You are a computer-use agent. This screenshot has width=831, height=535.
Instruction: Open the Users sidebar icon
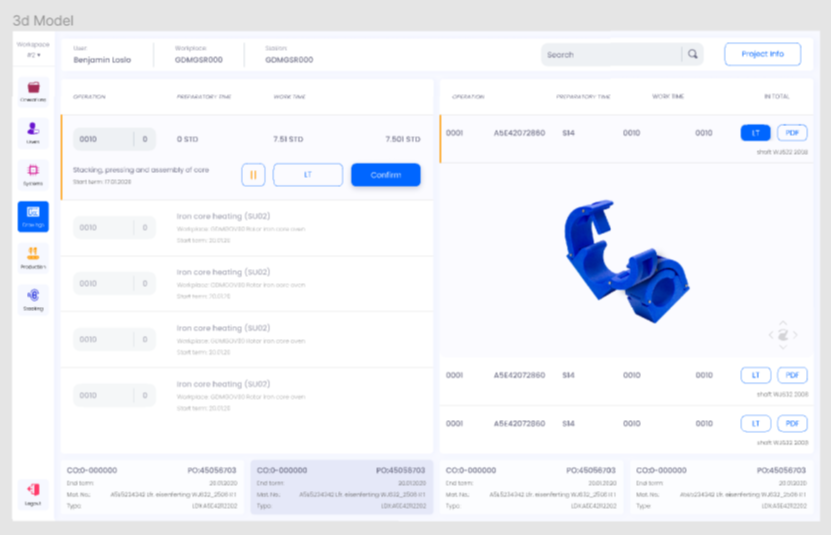tap(33, 134)
